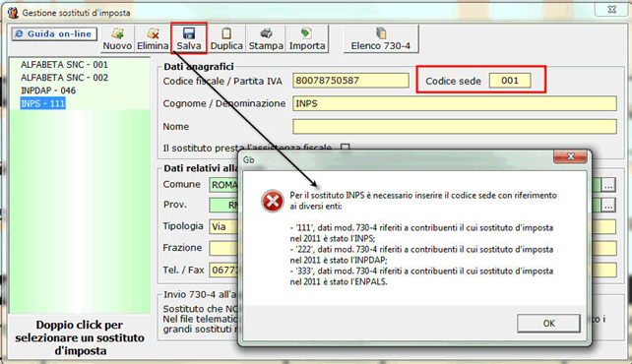This screenshot has height=364, width=632.
Task: Click the Tipologia field showing Via
Action: coord(223,226)
